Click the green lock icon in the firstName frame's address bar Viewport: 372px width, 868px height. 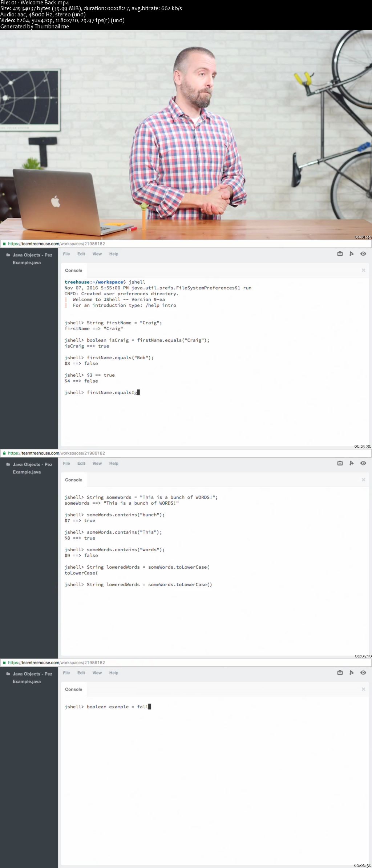pyautogui.click(x=4, y=244)
